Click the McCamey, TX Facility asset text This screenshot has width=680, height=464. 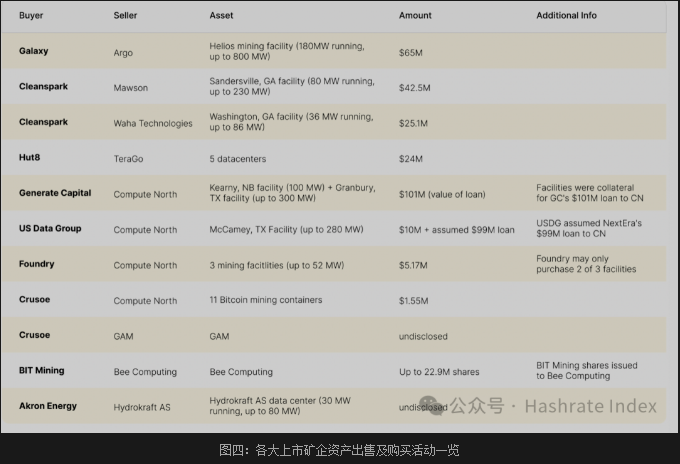(x=286, y=230)
